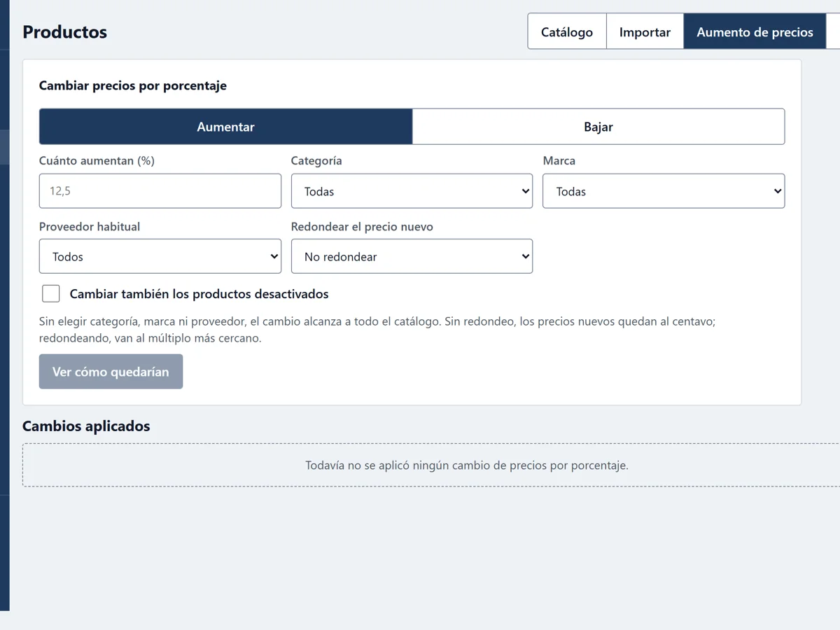Focus the Cuánto aumentan percentage field
Screen dimensions: 840x630
160,191
